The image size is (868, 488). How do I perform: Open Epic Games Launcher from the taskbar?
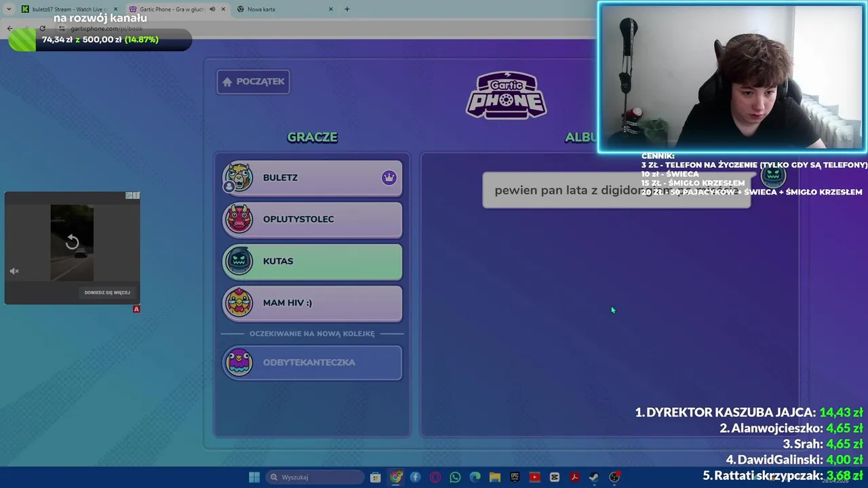(515, 477)
